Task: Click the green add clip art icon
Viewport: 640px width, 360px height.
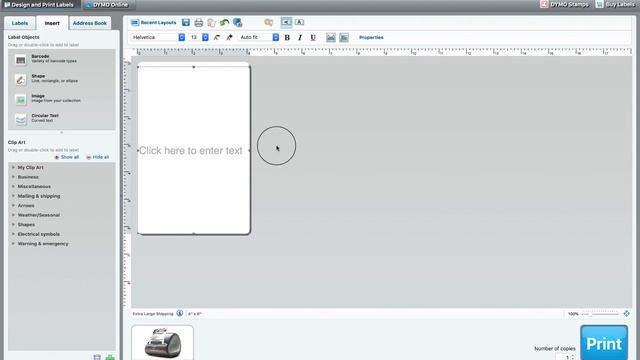Action: (x=110, y=358)
